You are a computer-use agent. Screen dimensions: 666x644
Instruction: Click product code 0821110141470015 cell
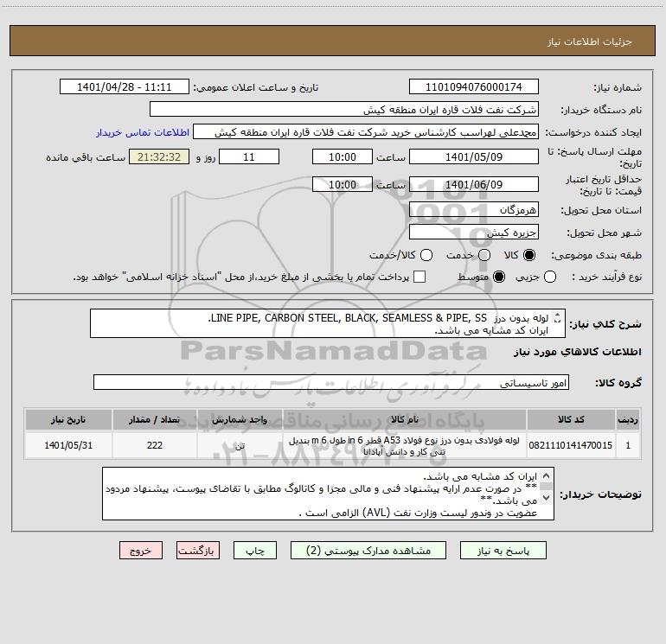pos(571,445)
